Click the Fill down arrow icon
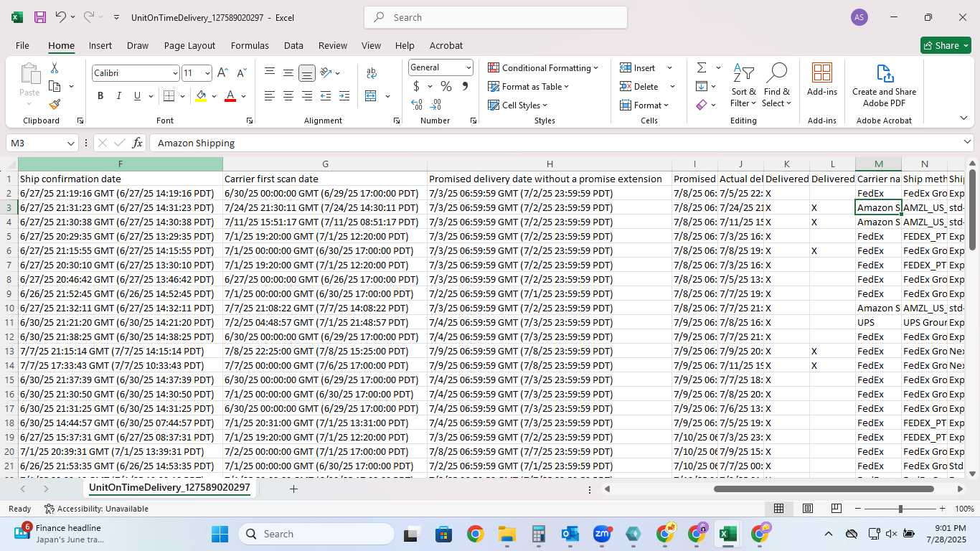 (x=702, y=86)
